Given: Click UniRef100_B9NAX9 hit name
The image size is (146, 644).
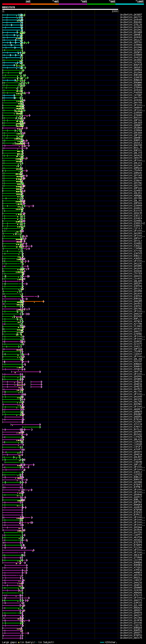Looking at the screenshot, I should pos(131,80).
